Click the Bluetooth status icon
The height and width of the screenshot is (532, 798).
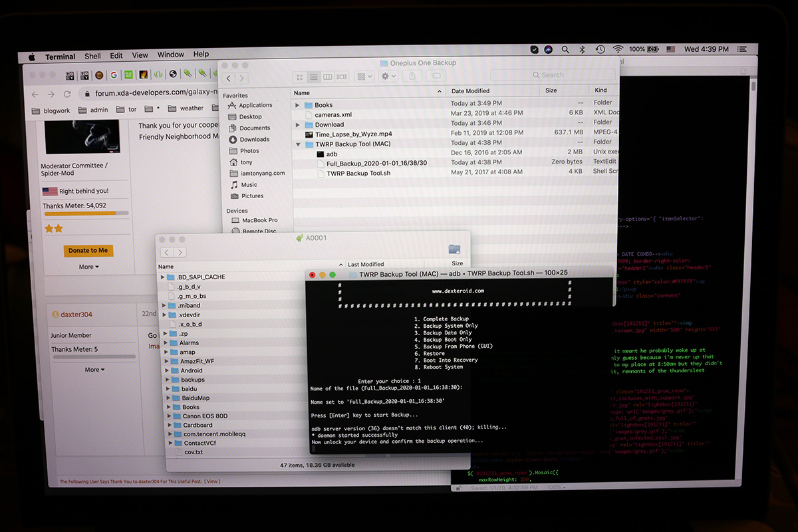point(582,49)
